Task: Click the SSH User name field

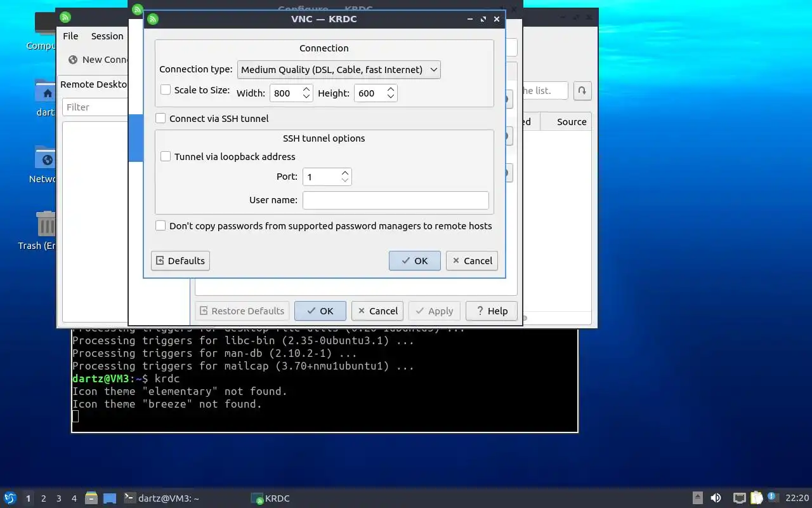Action: (396, 200)
